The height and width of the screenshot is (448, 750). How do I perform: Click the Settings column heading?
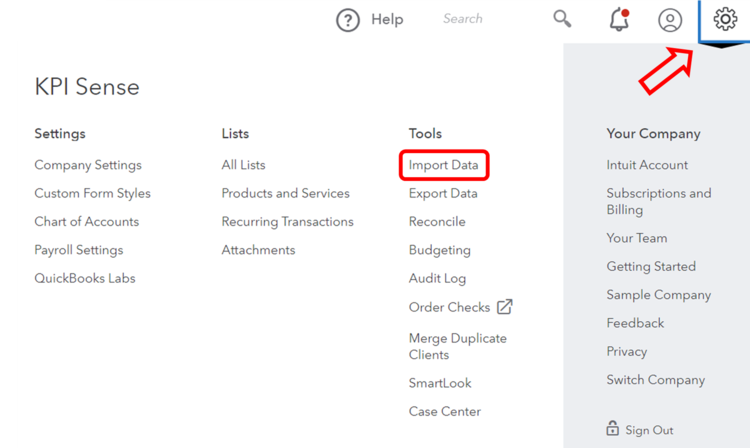tap(60, 133)
